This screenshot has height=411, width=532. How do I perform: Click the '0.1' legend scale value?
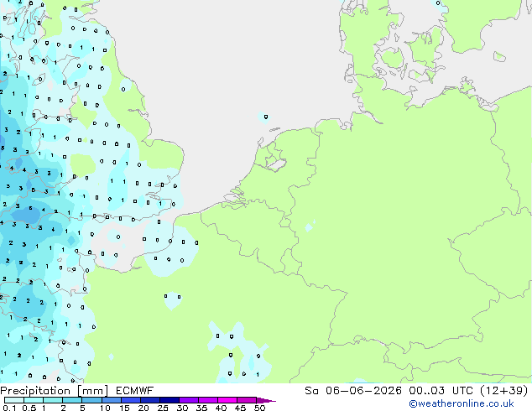click(9, 408)
